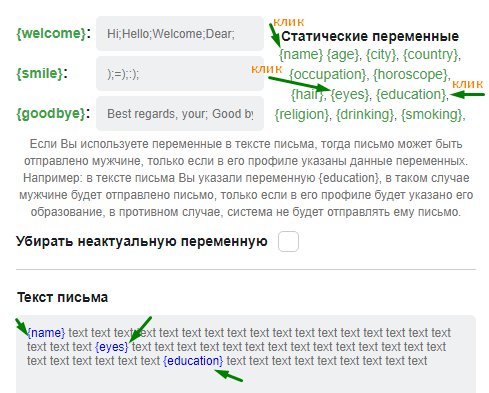Insert the {eyes} static variable

pyautogui.click(x=350, y=94)
